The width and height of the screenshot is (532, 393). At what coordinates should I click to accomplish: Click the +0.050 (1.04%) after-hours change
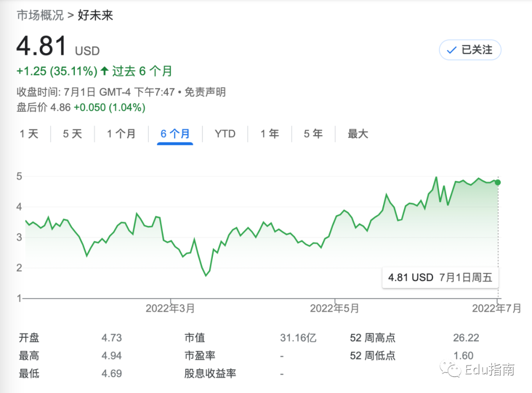coord(109,107)
